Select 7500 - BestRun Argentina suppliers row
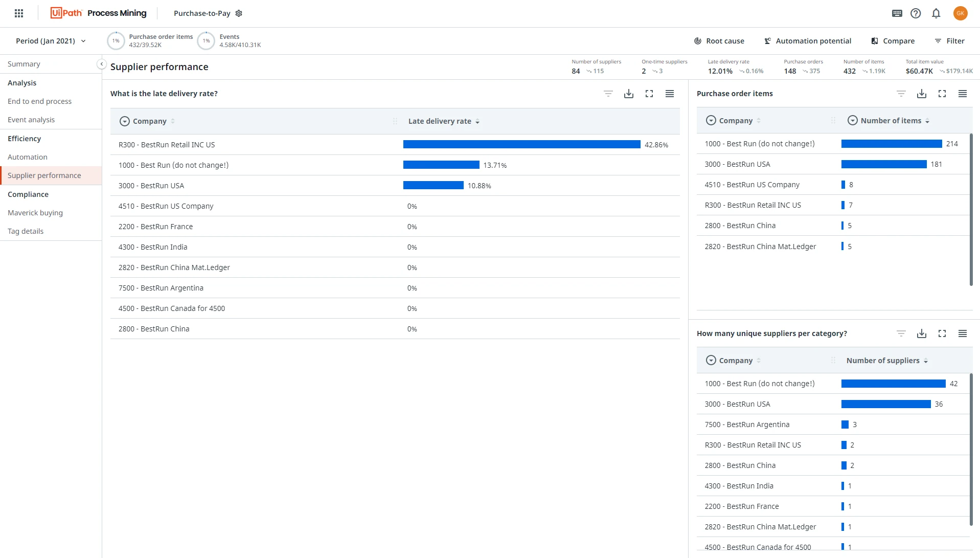This screenshot has width=980, height=558. pyautogui.click(x=833, y=425)
